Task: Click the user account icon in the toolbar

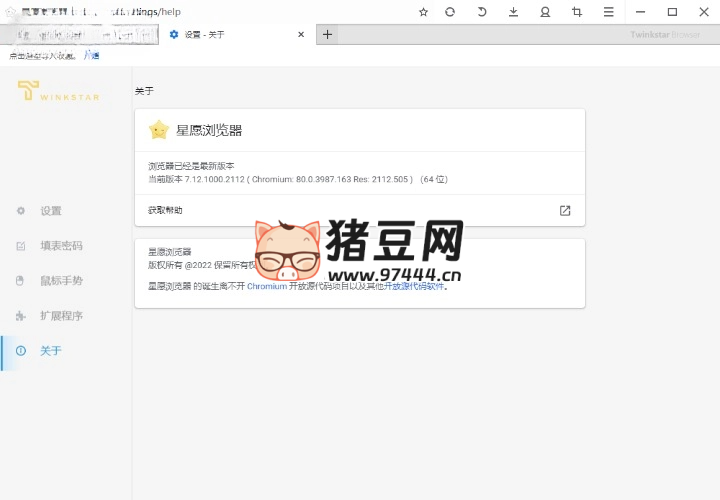Action: [545, 12]
